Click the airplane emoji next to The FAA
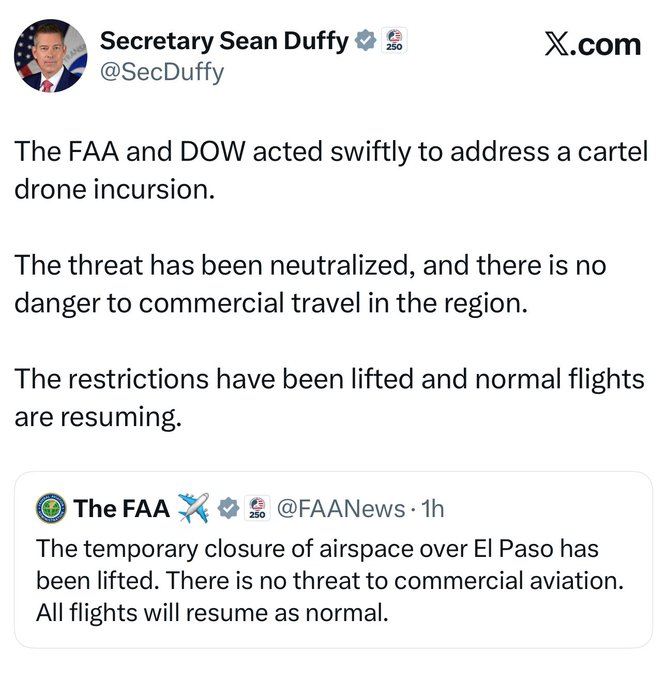This screenshot has height=680, width=667. (192, 508)
